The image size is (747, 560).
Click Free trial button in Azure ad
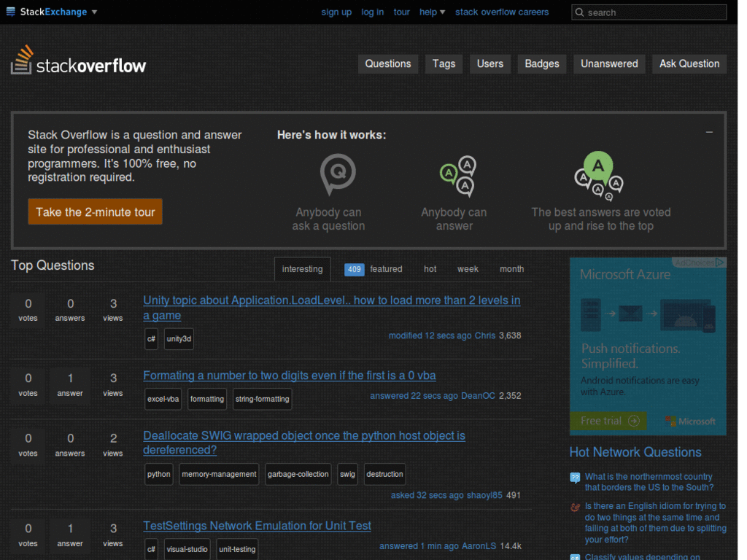pyautogui.click(x=608, y=421)
